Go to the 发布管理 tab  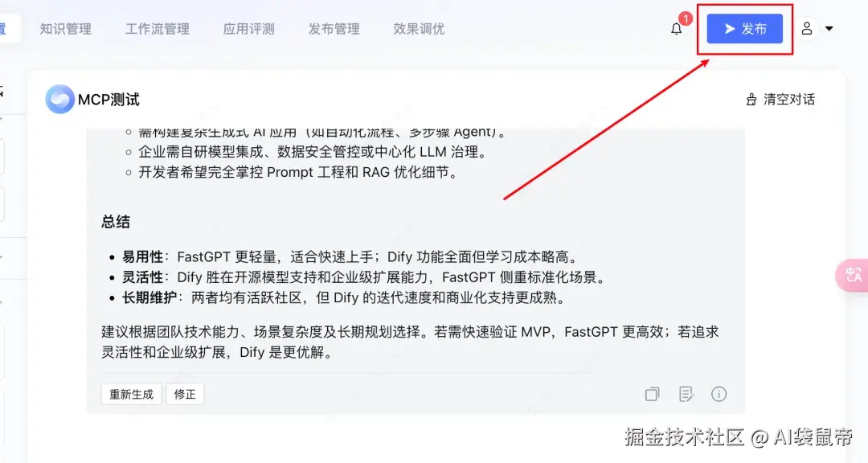334,29
